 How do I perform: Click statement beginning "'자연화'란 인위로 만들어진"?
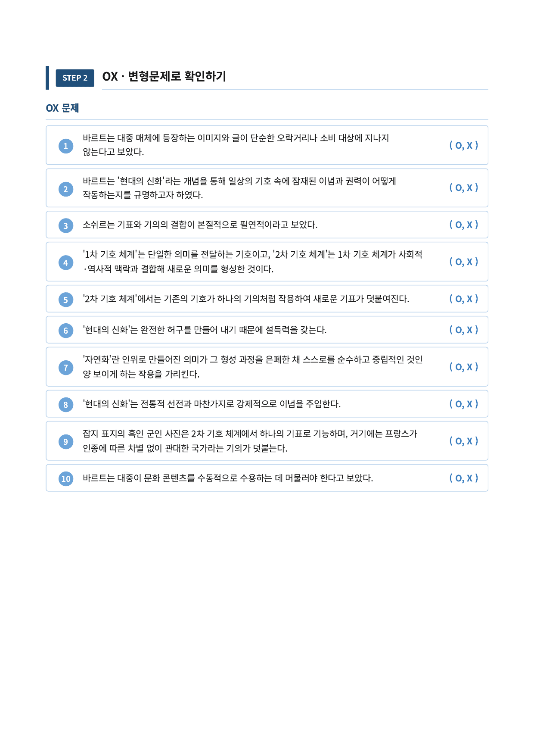253,367
